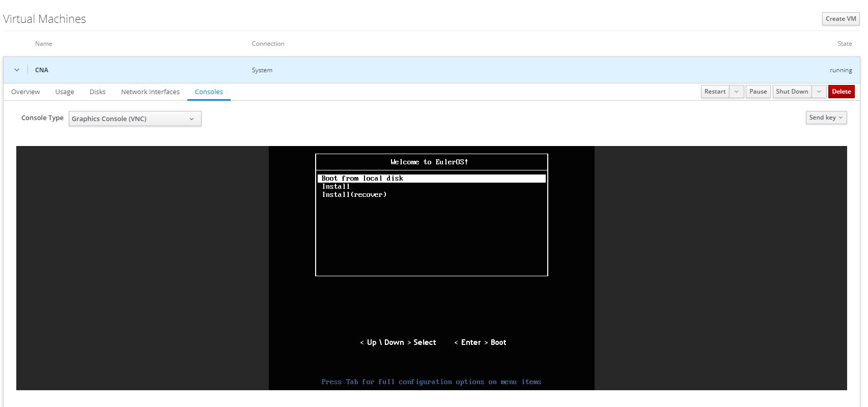Open the Restart button dropdown arrow
The height and width of the screenshot is (407, 868).
tap(737, 92)
